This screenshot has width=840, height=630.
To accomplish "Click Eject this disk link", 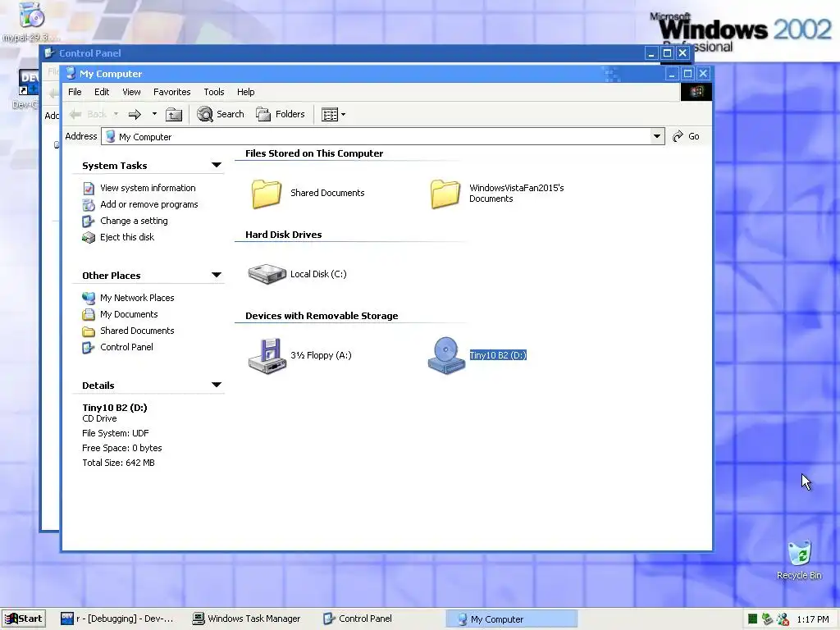I will 127,237.
